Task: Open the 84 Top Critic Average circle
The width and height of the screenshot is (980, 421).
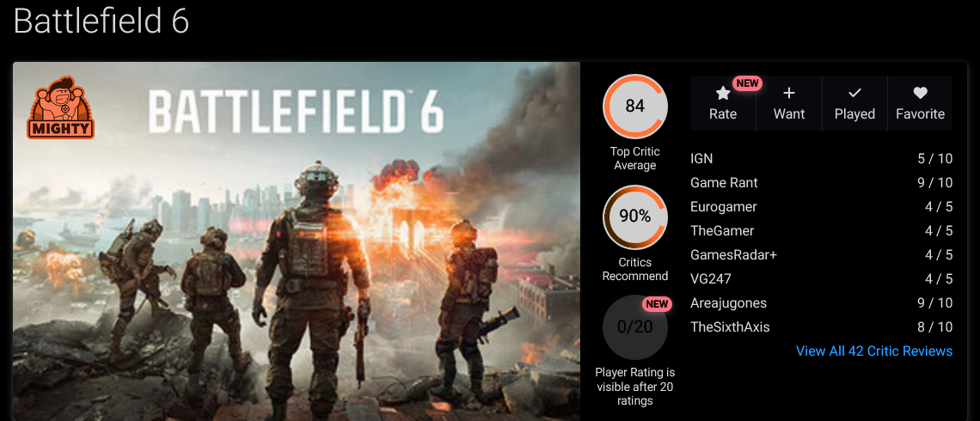Action: click(635, 107)
